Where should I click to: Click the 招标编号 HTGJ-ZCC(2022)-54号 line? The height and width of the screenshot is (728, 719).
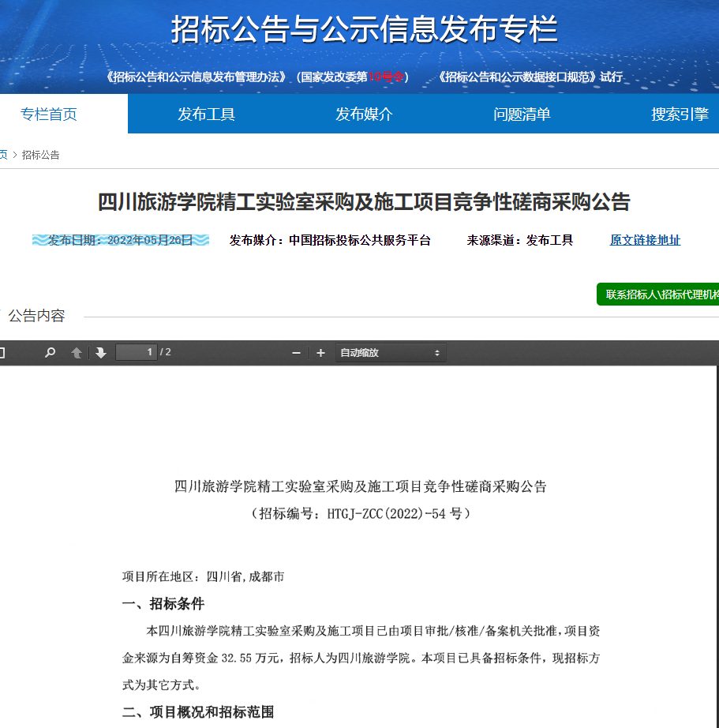pos(361,513)
